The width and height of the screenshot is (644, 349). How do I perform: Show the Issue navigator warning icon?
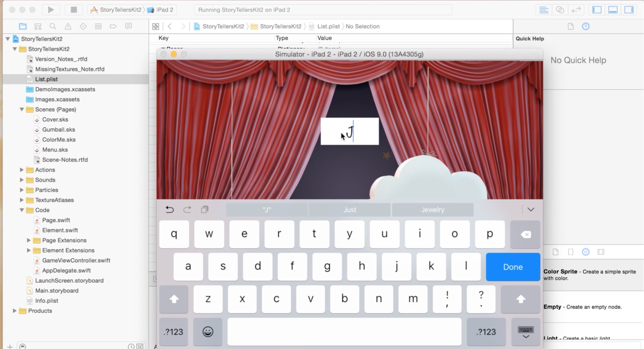tap(68, 26)
